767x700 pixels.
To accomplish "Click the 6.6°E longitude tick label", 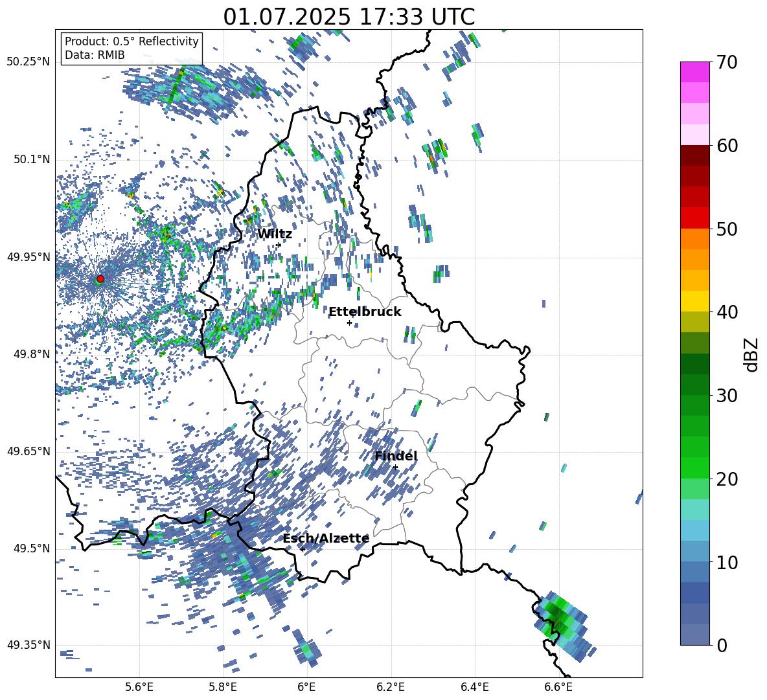I will click(x=558, y=687).
